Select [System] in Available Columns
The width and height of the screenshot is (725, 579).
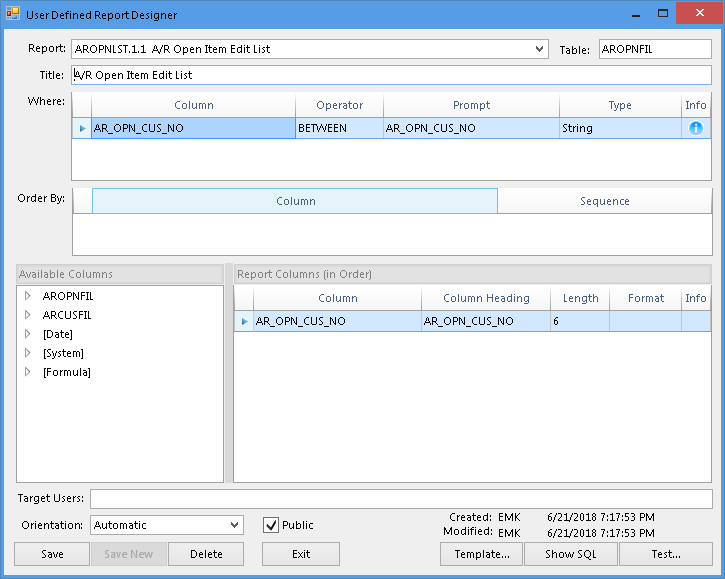[63, 353]
